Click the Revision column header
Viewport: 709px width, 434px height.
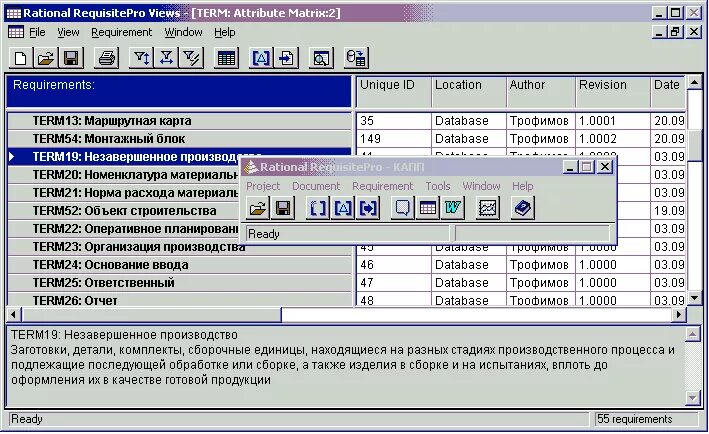pyautogui.click(x=612, y=92)
